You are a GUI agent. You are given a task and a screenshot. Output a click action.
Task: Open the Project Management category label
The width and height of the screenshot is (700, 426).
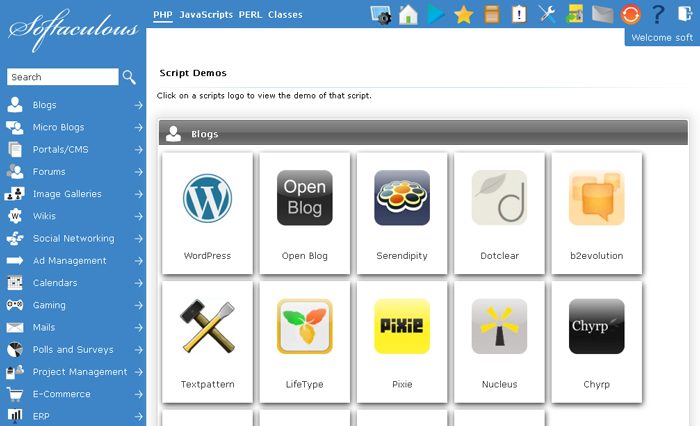click(80, 372)
